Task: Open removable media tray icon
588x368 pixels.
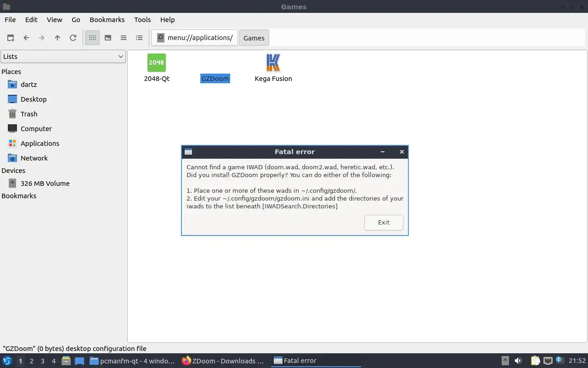Action: pos(505,361)
